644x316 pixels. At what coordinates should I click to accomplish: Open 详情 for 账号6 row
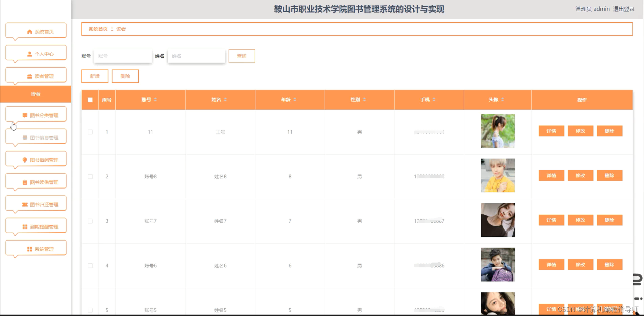tap(551, 265)
